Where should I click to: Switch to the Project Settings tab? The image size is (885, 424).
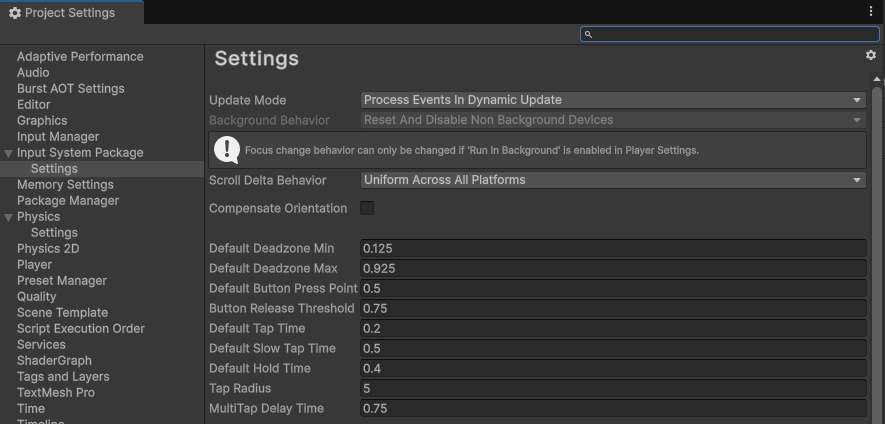click(70, 13)
